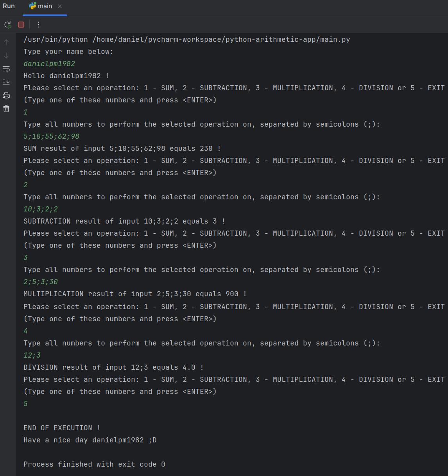Click 'DIVISION result of input' output line
The image size is (448, 476).
click(x=114, y=367)
